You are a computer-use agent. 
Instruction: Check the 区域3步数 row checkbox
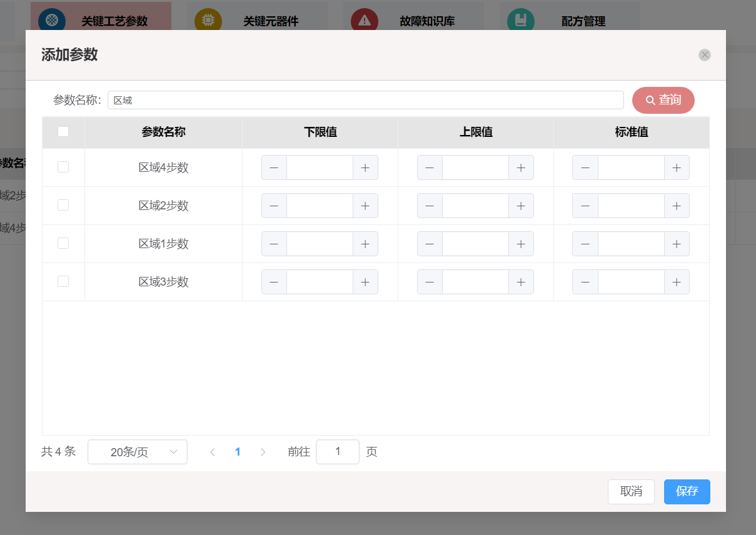coord(63,281)
